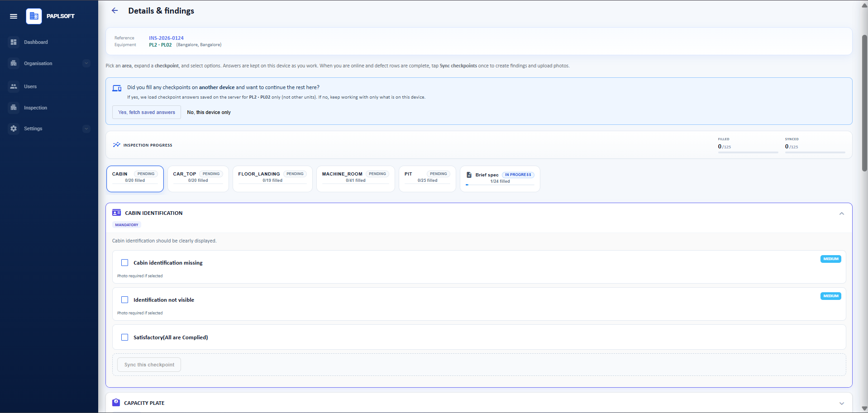868x413 pixels.
Task: Collapse the Cabin Identification section
Action: tap(841, 214)
